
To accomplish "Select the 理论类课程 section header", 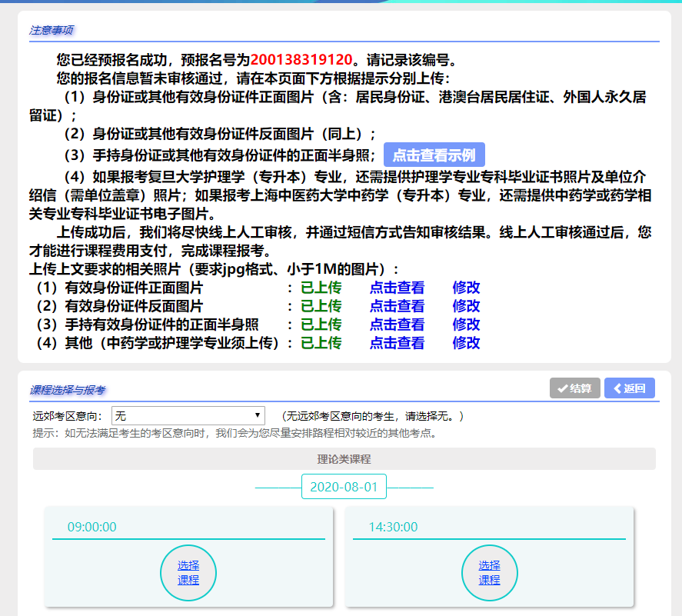I will (343, 459).
